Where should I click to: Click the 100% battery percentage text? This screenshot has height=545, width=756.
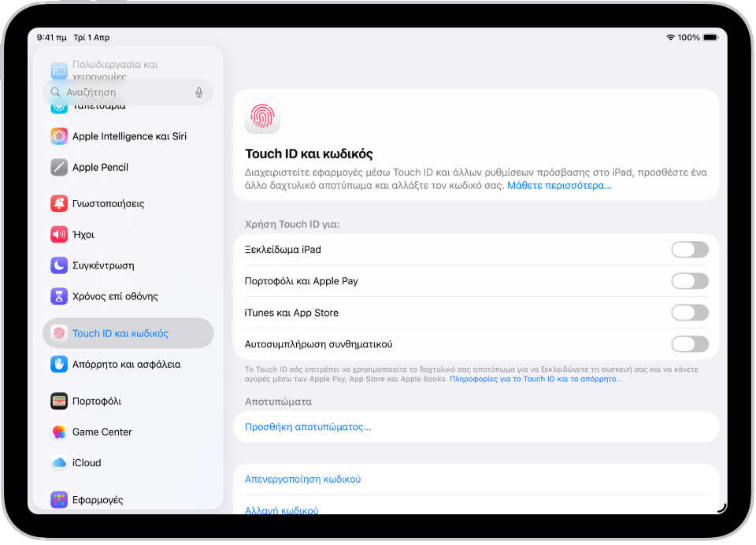(x=688, y=38)
